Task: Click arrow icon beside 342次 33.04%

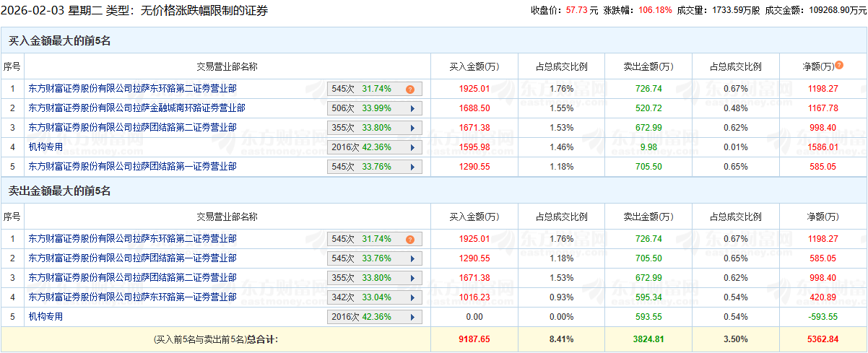Action: tap(412, 297)
